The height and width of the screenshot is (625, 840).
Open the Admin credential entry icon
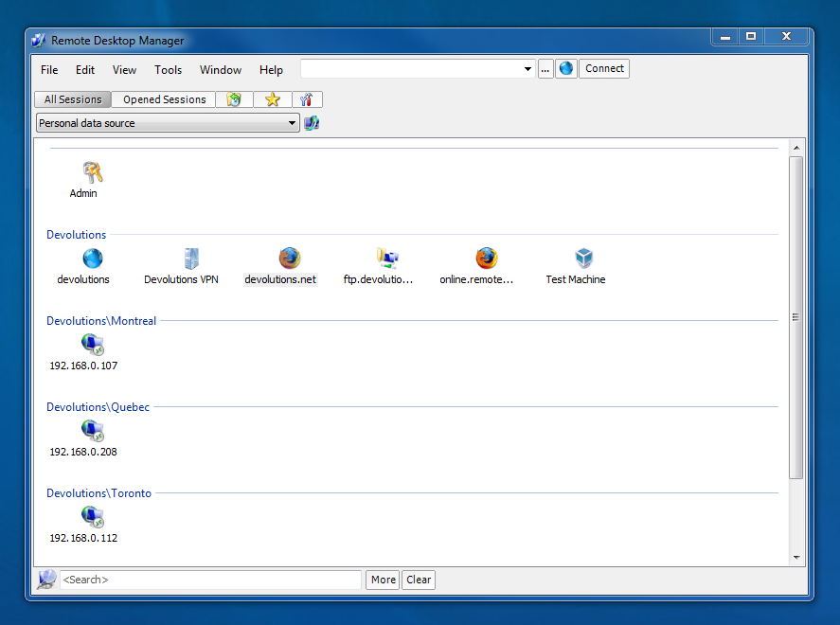pos(92,172)
